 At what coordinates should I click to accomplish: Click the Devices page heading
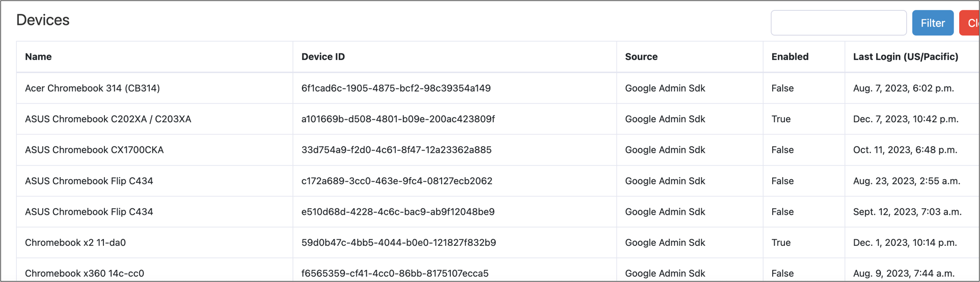43,20
